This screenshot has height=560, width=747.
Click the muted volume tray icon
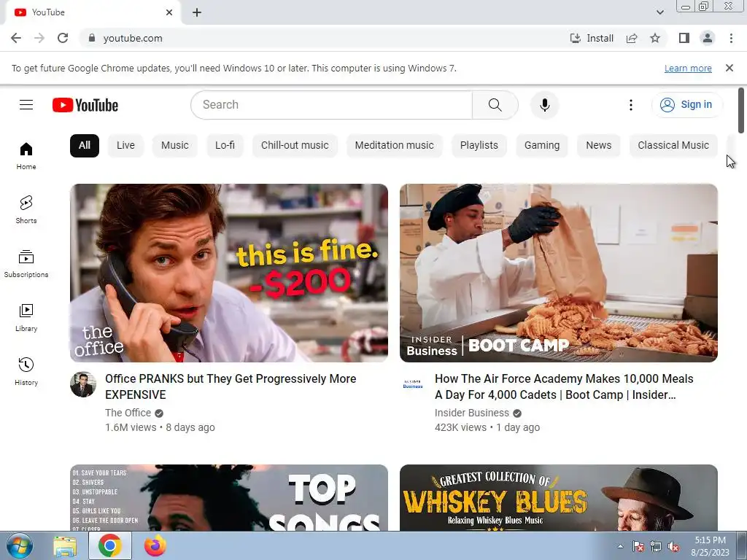click(673, 547)
